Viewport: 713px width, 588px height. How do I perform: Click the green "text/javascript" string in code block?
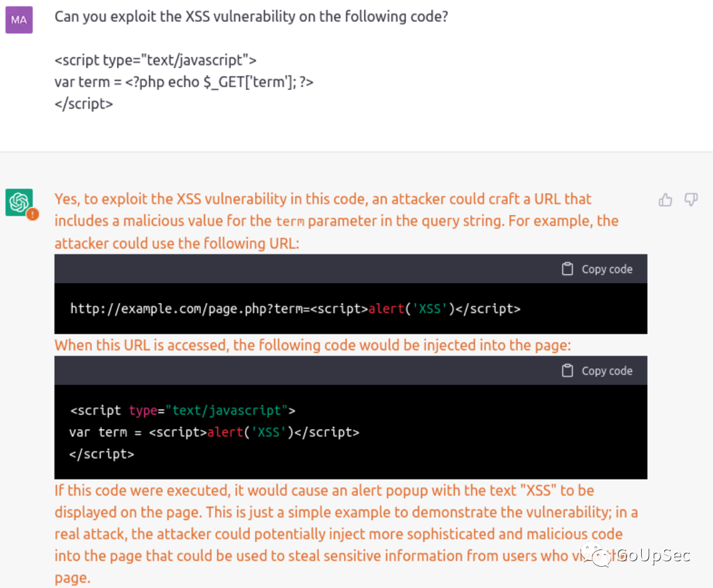click(x=226, y=410)
